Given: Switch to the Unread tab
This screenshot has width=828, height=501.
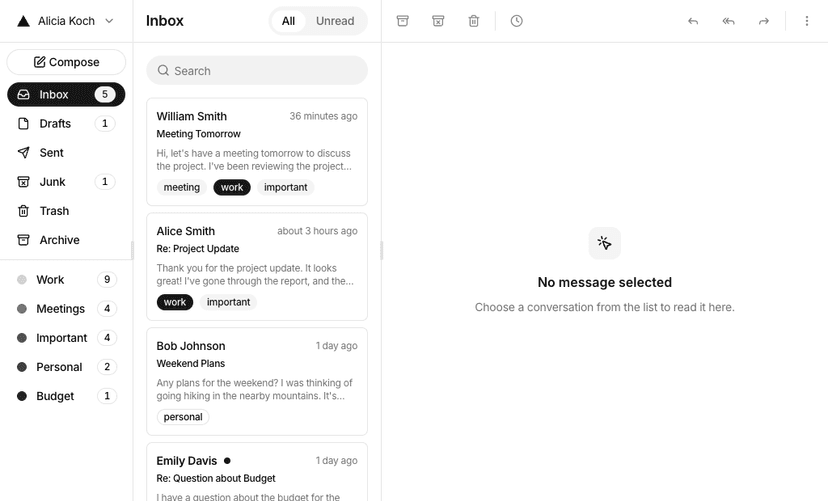Looking at the screenshot, I should pos(335,21).
